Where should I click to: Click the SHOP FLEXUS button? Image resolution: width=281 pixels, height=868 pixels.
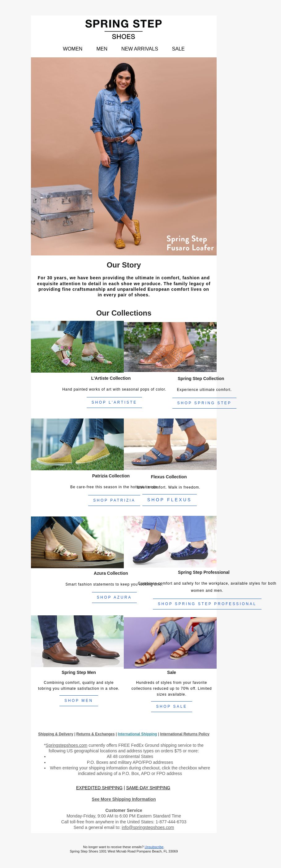pyautogui.click(x=169, y=500)
